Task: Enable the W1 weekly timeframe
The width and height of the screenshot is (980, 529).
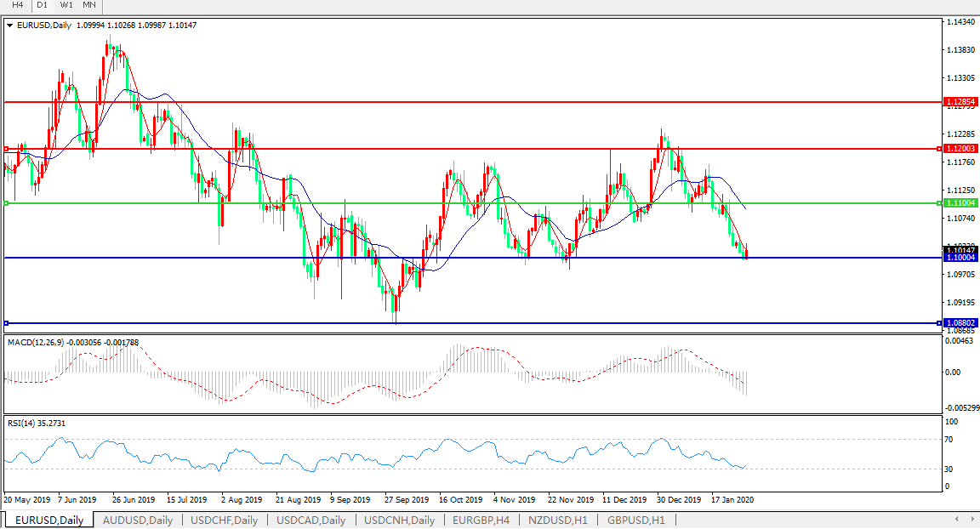Action: (66, 5)
